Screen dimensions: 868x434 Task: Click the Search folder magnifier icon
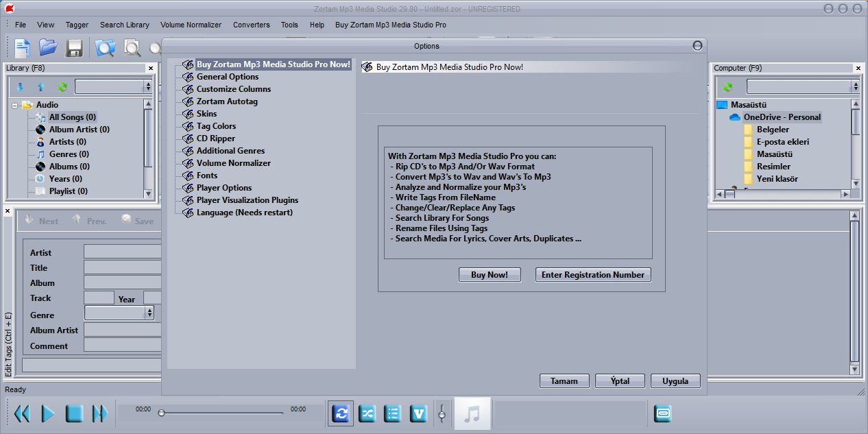pos(105,47)
